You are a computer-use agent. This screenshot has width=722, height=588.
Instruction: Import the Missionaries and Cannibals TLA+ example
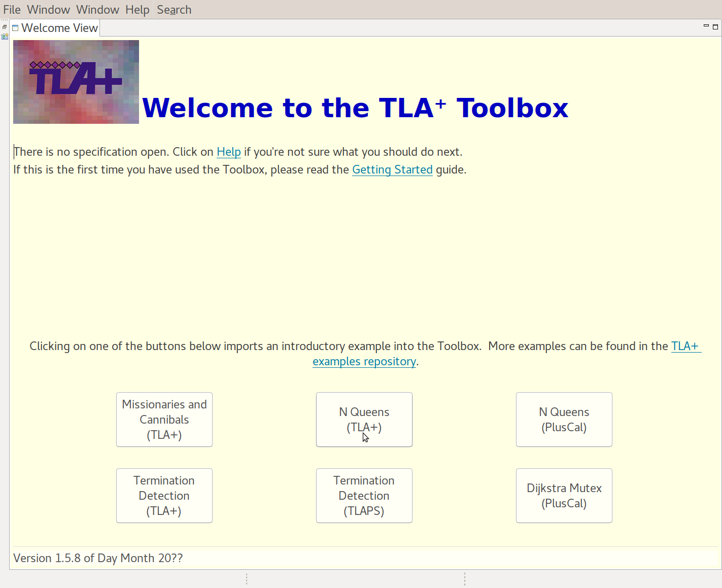(x=164, y=420)
